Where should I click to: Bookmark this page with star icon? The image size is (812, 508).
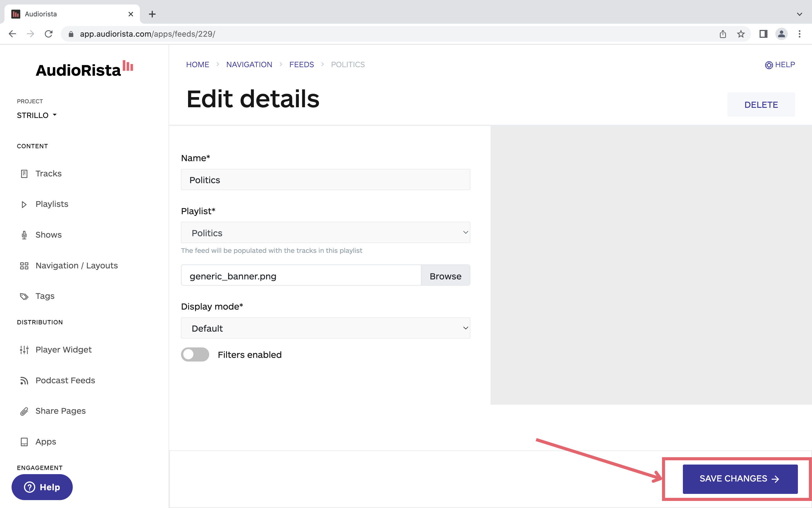741,34
